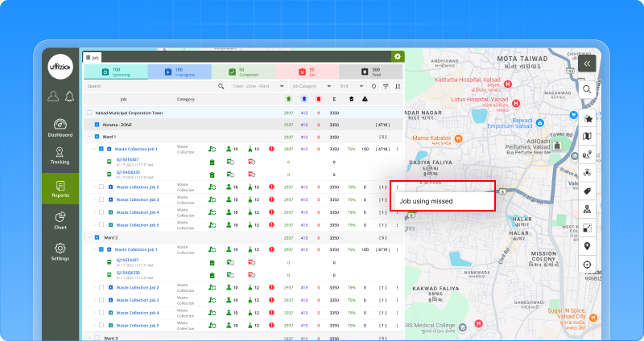The width and height of the screenshot is (644, 341).
Task: Check the Valsad Municipal Corporation Town checkbox
Action: pos(89,113)
